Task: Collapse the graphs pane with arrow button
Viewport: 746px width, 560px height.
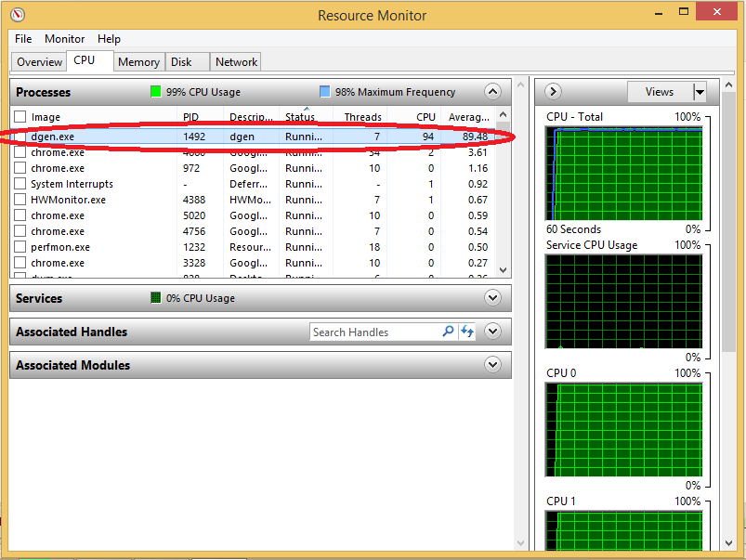Action: point(553,91)
